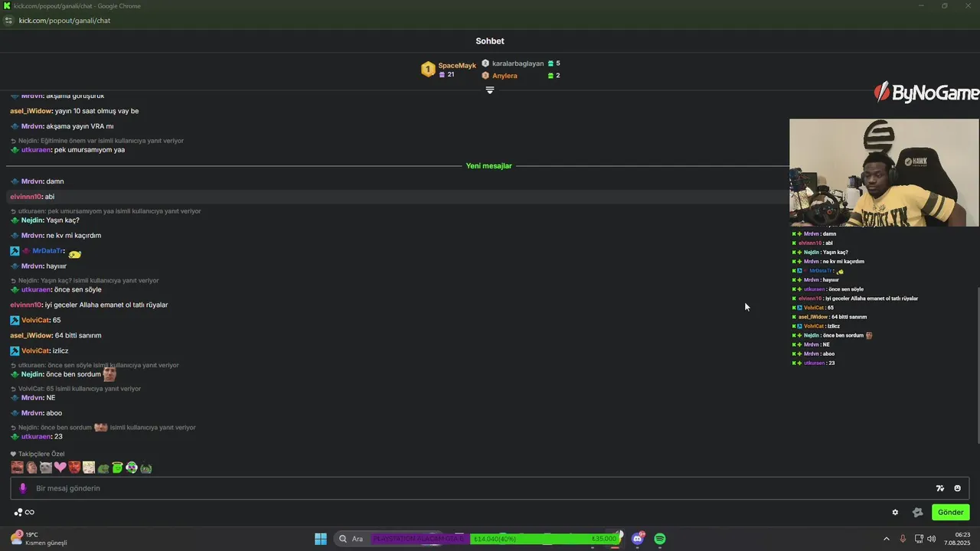The image size is (980, 551).
Task: Click VolviCat's name on the '65' message
Action: coord(35,320)
